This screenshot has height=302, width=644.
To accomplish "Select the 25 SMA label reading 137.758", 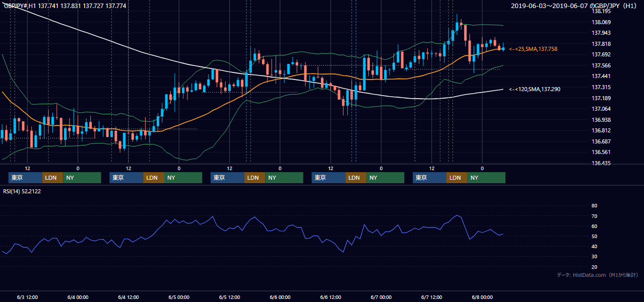I will [533, 49].
